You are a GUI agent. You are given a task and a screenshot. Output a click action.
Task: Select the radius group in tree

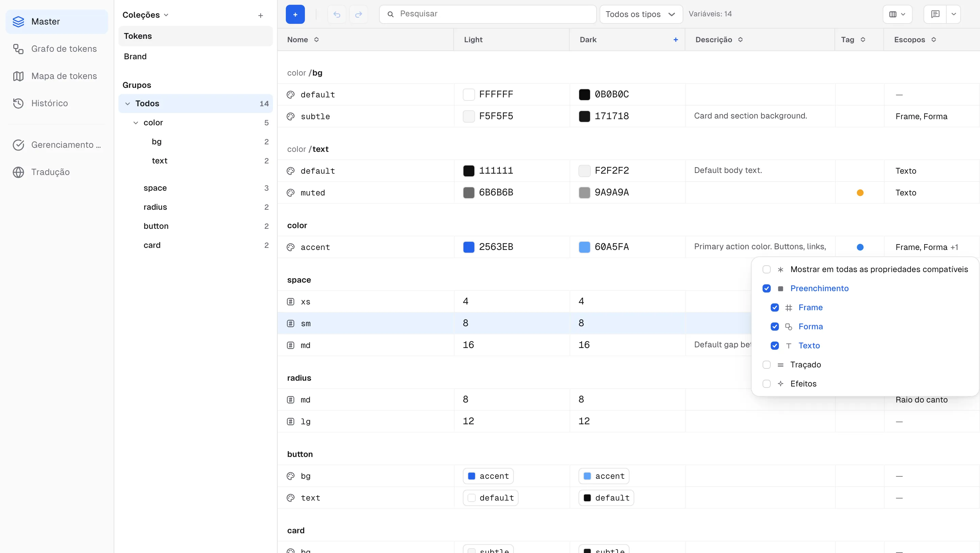196,207
